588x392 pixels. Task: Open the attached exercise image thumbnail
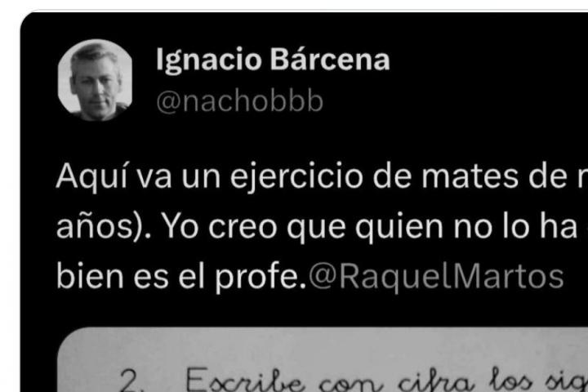pyautogui.click(x=323, y=359)
